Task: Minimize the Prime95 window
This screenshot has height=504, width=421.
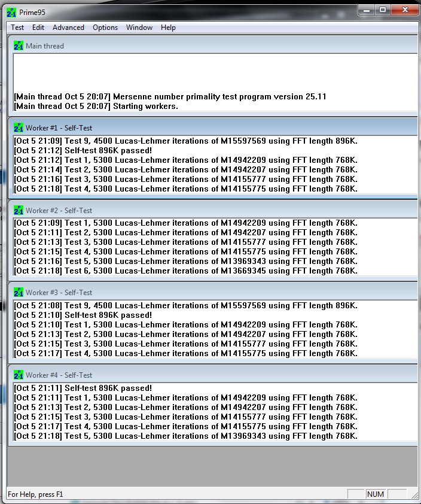Action: point(367,10)
